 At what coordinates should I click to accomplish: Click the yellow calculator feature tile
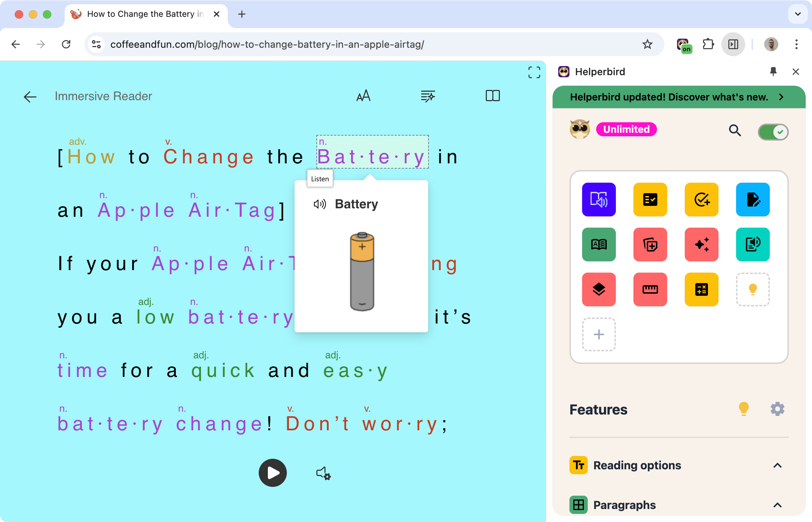pos(701,289)
